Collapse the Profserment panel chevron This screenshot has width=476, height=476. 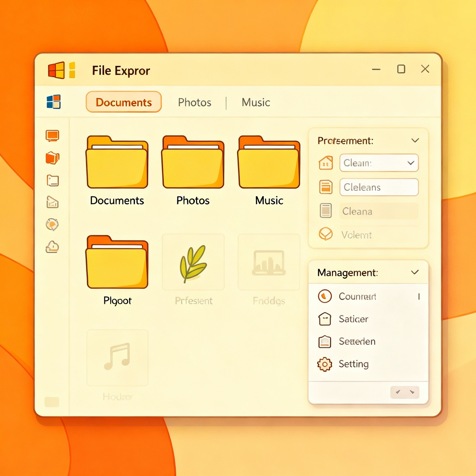point(415,140)
